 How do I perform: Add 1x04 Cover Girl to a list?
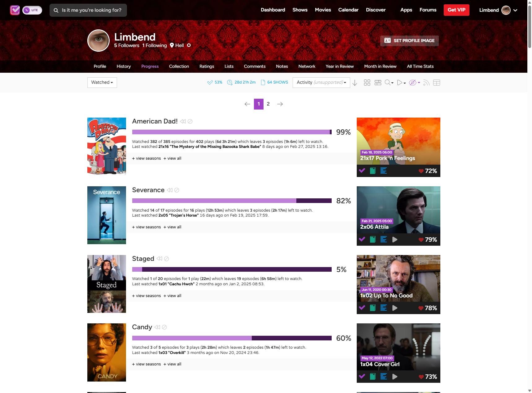point(384,377)
